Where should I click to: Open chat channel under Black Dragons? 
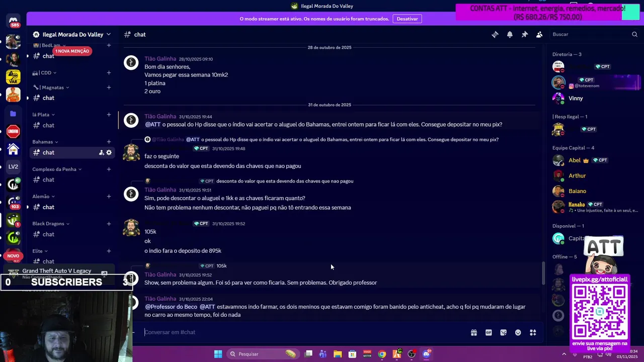pyautogui.click(x=72, y=234)
